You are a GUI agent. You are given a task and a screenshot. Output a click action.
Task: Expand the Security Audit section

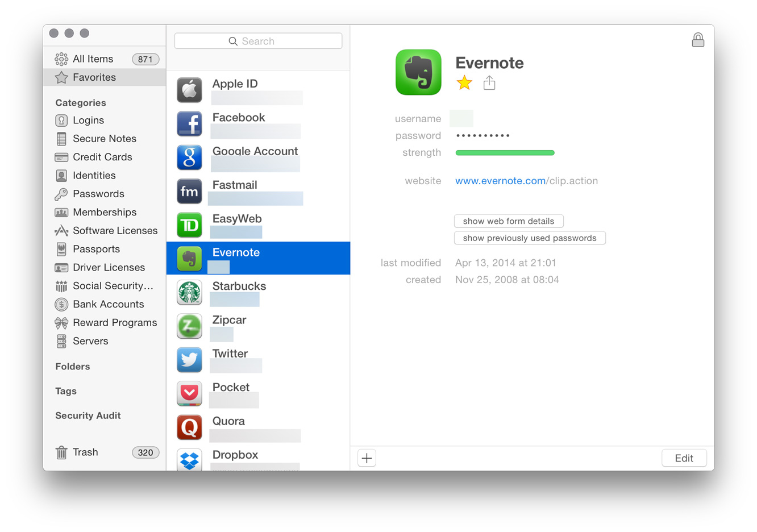coord(88,415)
